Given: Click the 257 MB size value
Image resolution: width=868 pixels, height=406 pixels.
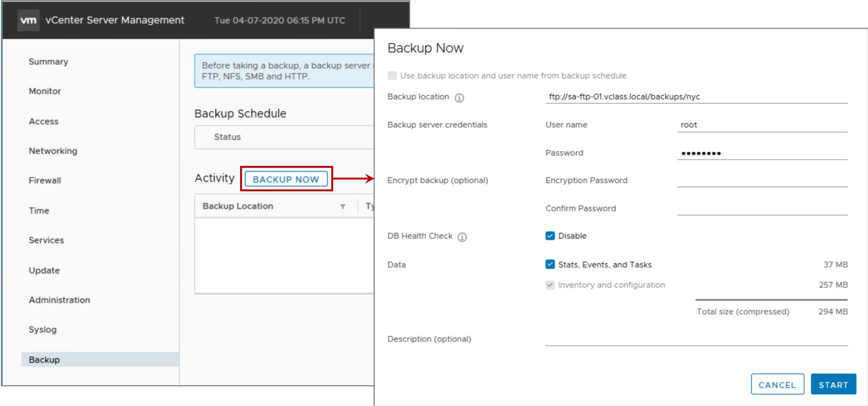Looking at the screenshot, I should [x=833, y=285].
